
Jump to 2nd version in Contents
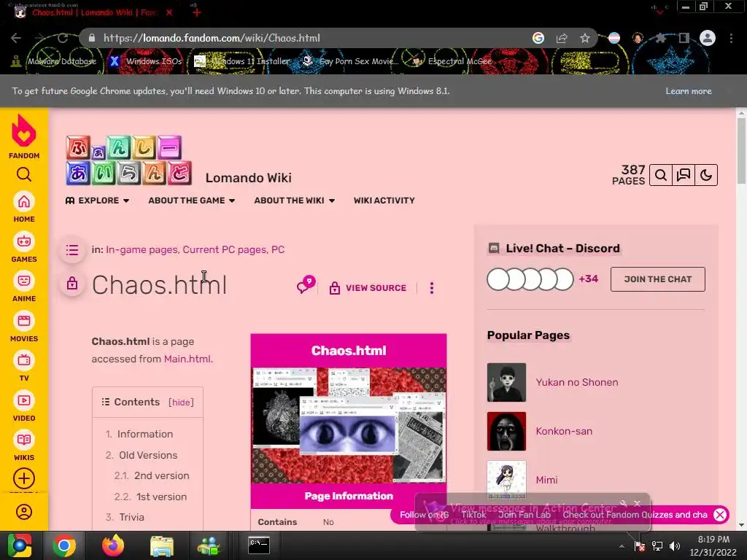click(161, 475)
